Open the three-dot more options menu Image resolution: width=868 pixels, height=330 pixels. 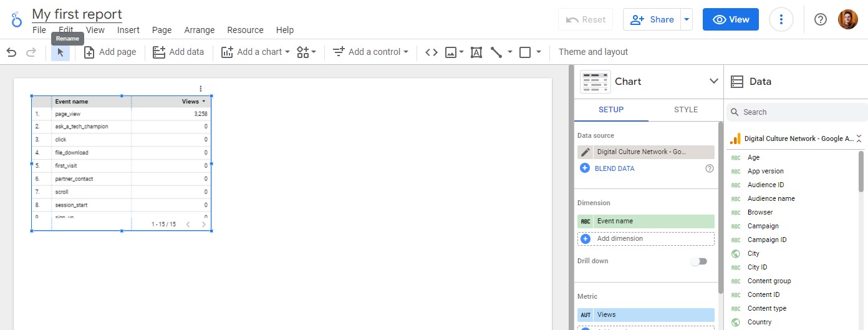click(x=781, y=19)
